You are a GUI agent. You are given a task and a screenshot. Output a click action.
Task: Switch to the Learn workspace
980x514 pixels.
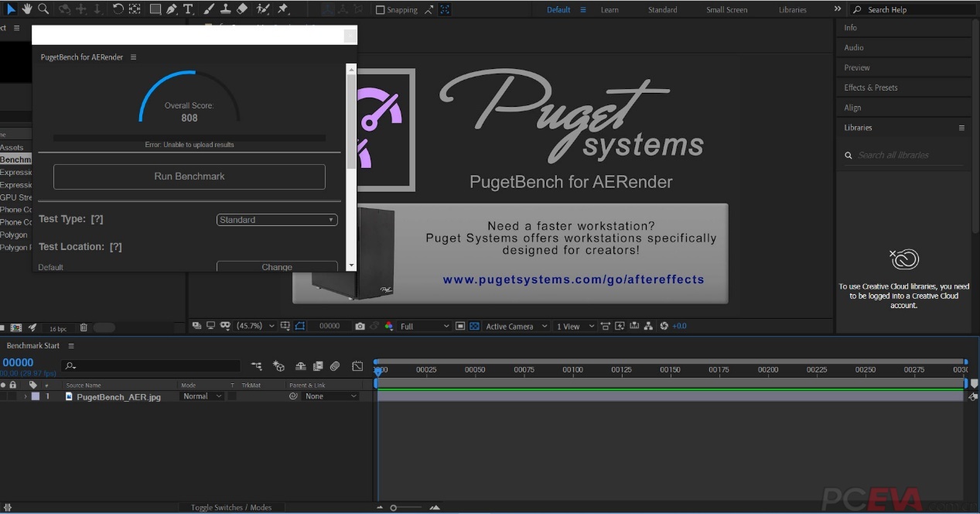(x=610, y=10)
